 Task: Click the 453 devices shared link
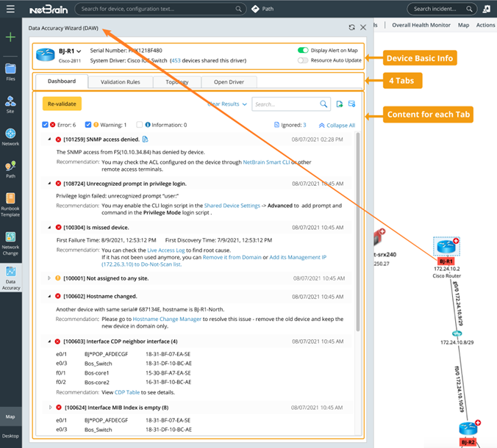click(176, 60)
